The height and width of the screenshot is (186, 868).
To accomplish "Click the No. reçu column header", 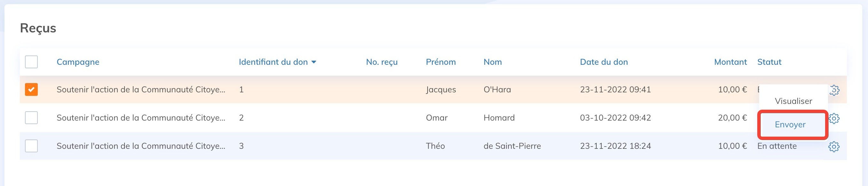I will tap(382, 62).
